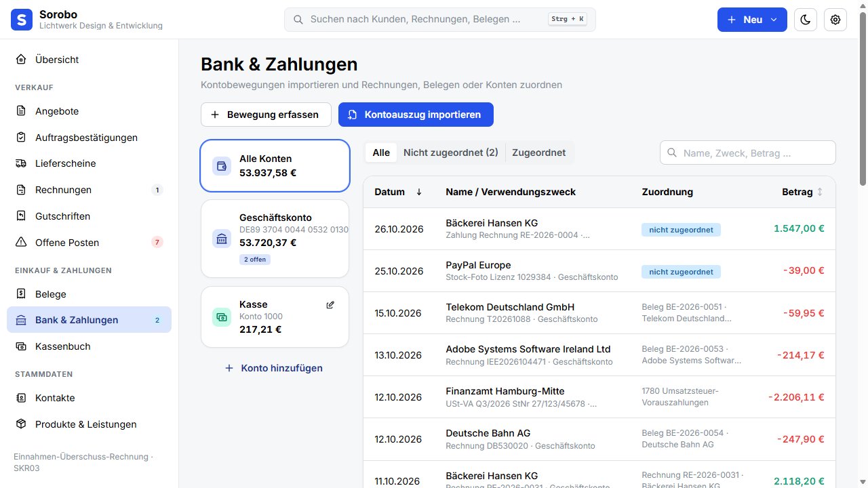Screen dimensions: 868x488
Task: Click the Gutschriften sidebar icon
Action: (x=22, y=216)
